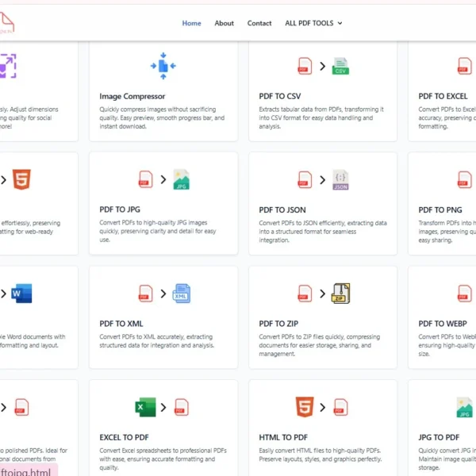Open the PDF TO PNG tool title
The height and width of the screenshot is (476, 476).
[x=440, y=209]
